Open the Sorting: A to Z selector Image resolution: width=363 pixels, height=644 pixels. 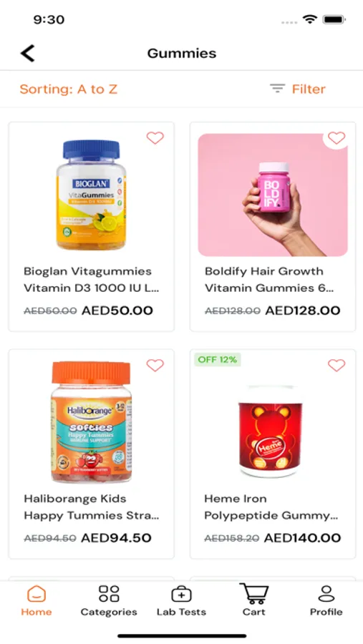click(x=69, y=89)
